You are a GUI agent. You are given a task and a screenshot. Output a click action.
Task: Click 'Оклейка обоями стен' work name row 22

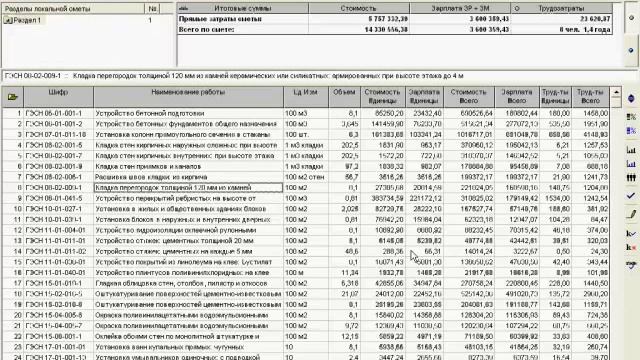177,336
